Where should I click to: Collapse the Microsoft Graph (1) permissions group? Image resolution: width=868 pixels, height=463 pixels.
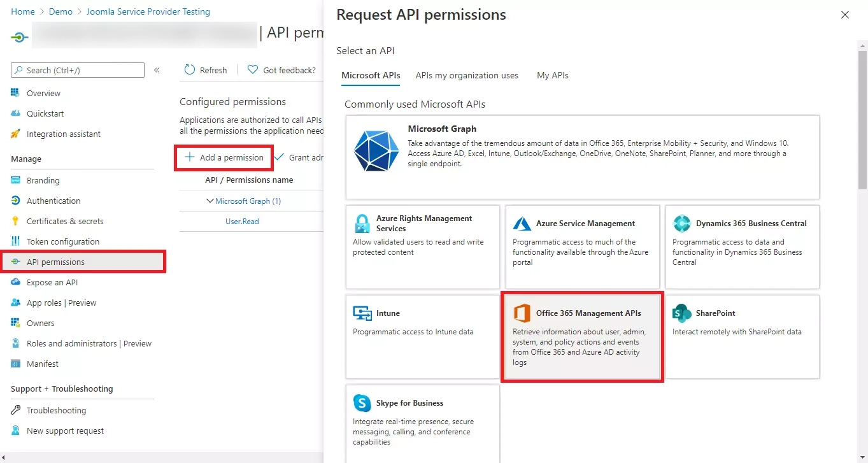coord(210,201)
